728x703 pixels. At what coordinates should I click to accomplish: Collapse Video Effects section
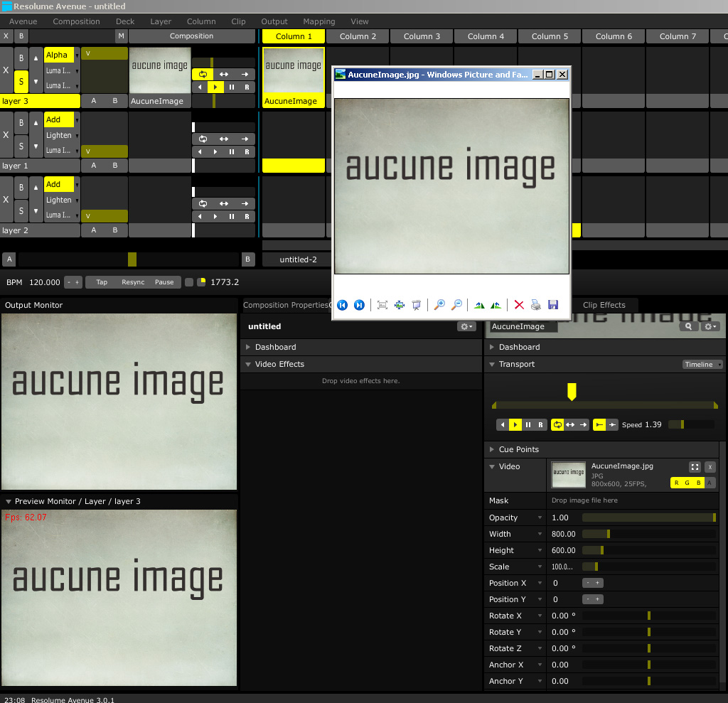[x=248, y=365]
